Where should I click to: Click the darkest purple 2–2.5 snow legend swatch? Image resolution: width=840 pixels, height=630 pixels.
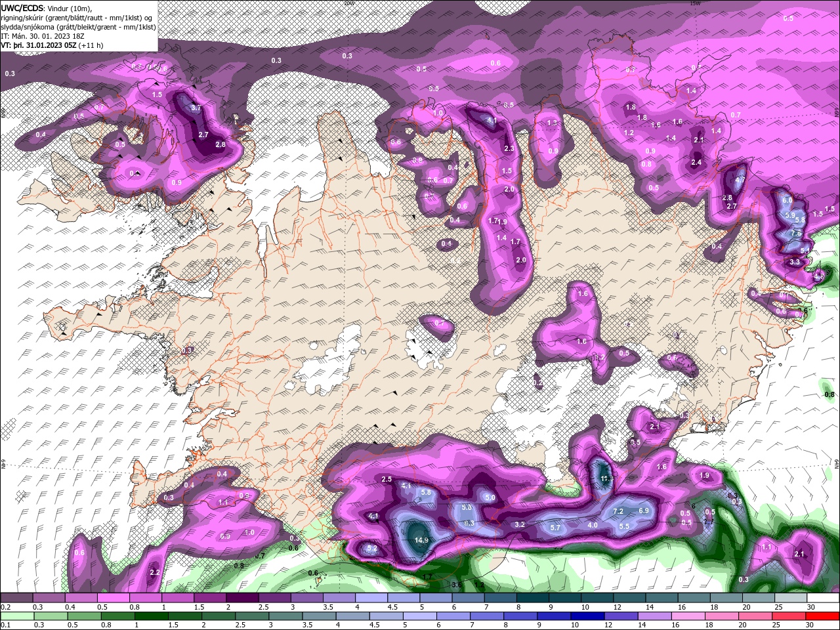(x=241, y=598)
